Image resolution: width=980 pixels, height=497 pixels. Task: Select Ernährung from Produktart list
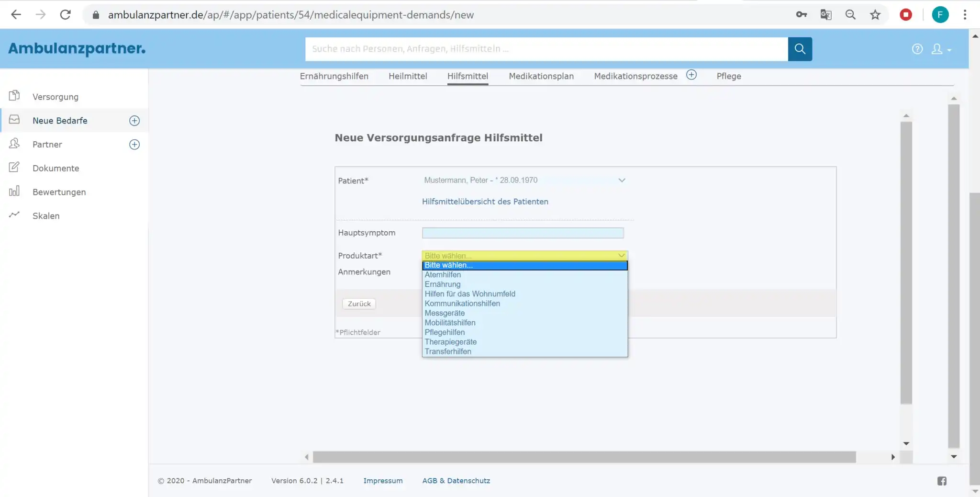point(525,284)
